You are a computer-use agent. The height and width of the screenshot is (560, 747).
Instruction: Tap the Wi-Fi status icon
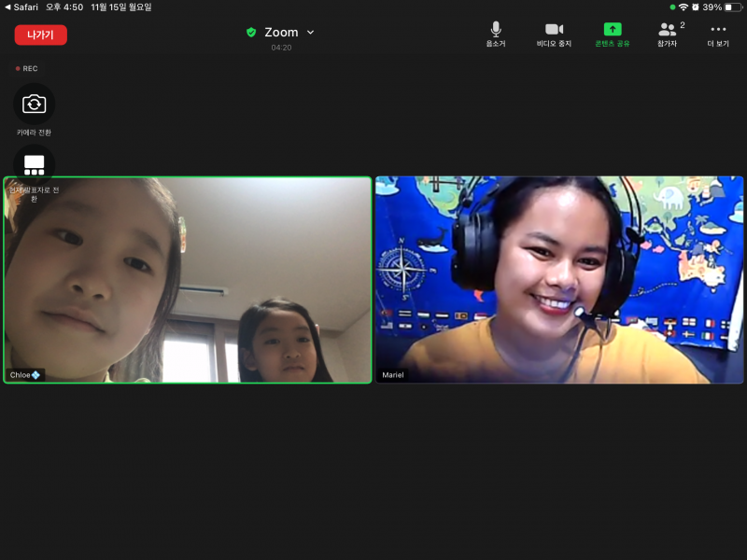point(683,7)
